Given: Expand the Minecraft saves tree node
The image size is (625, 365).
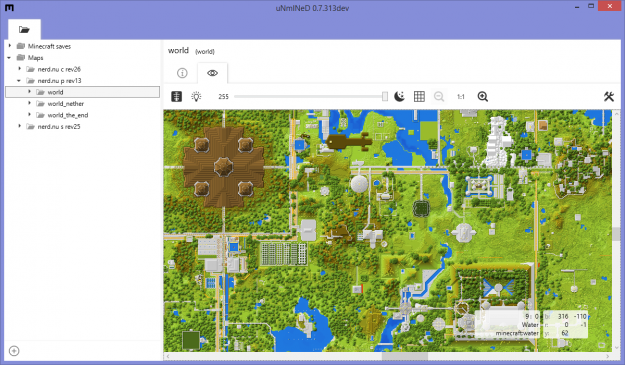Looking at the screenshot, I should [x=10, y=46].
